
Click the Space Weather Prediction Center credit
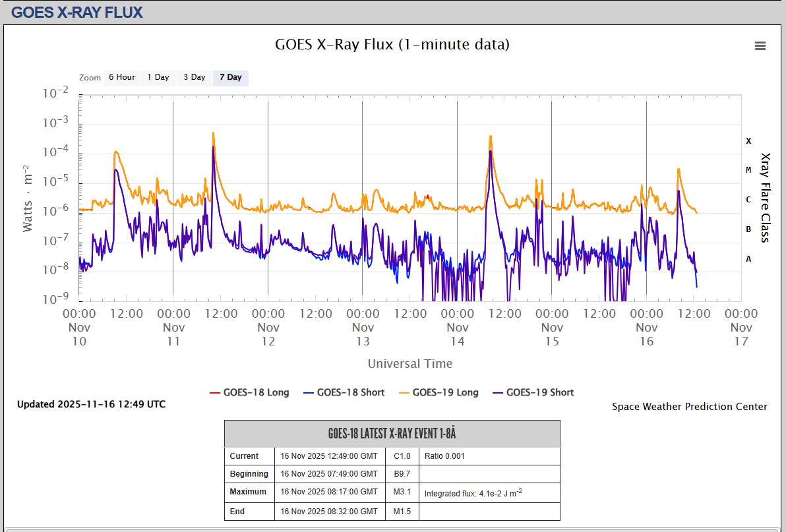click(689, 407)
